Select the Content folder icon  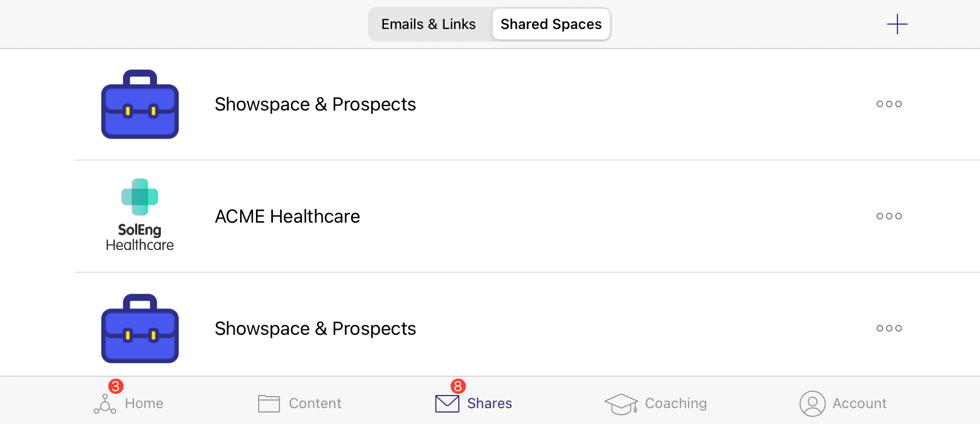268,403
